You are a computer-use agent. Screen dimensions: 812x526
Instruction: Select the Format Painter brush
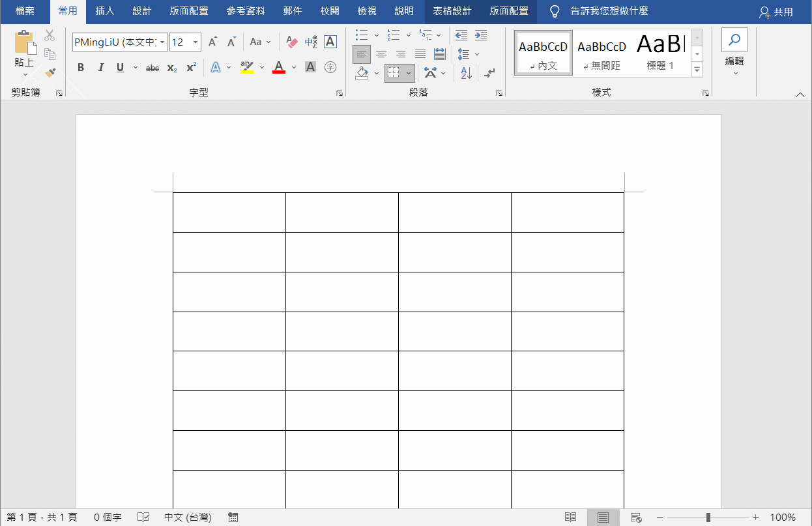(x=50, y=72)
